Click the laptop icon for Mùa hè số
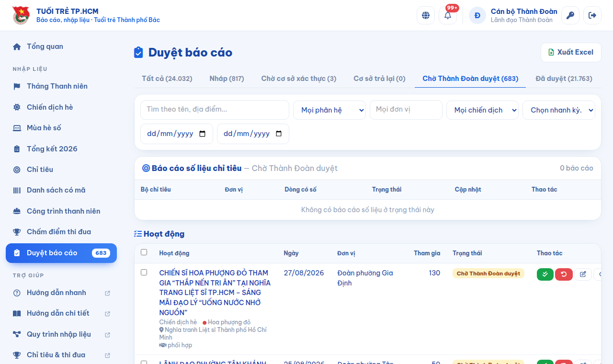The width and height of the screenshot is (613, 364). point(17,128)
